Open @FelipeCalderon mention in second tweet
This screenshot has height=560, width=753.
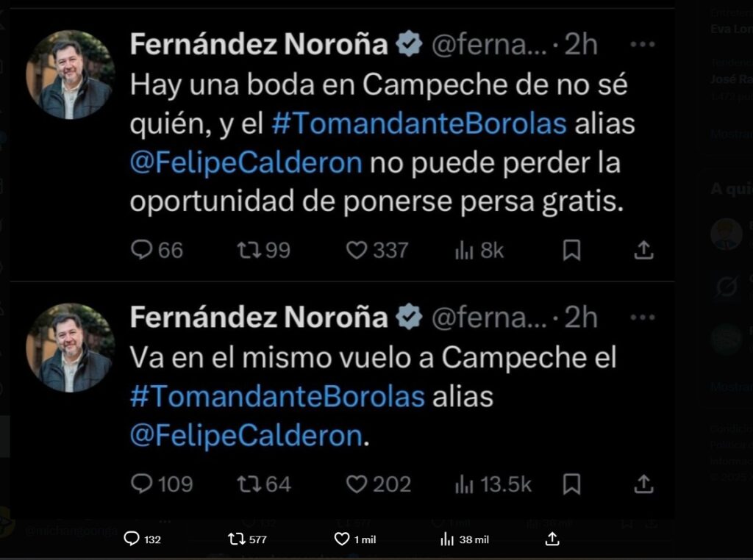point(246,437)
